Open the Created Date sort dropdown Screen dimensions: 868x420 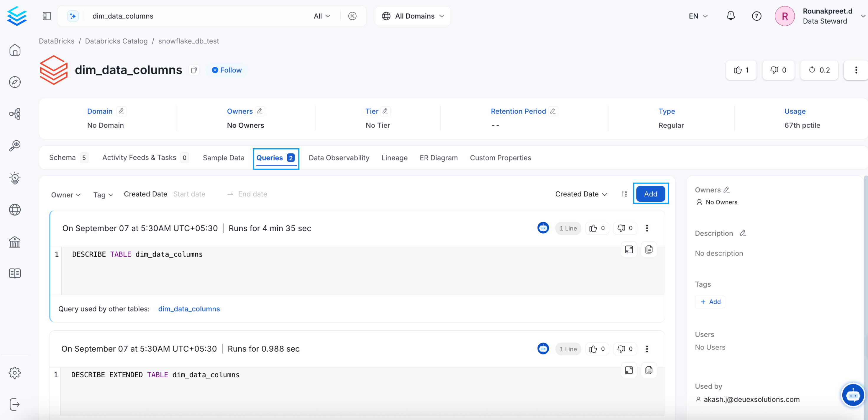click(x=581, y=194)
